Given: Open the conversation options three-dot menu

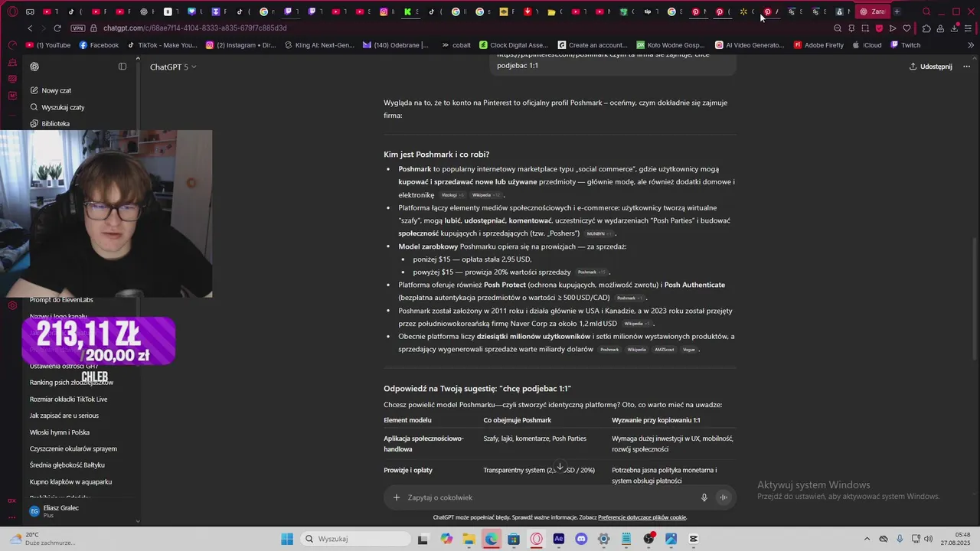Looking at the screenshot, I should pos(966,67).
